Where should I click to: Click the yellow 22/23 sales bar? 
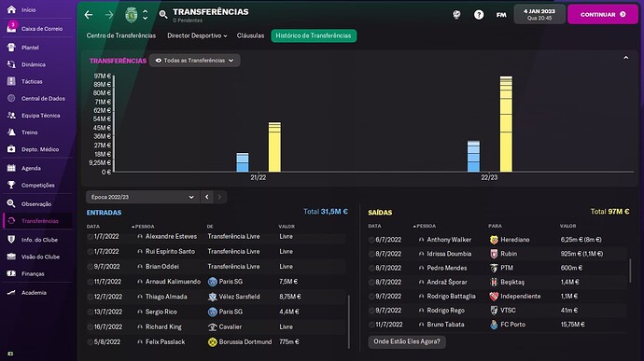(x=506, y=124)
